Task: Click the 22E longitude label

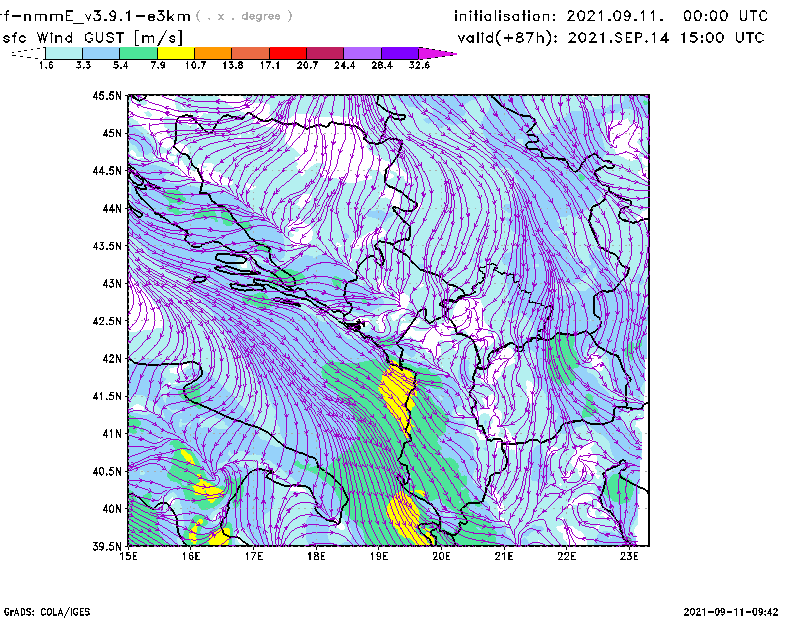Action: point(566,556)
